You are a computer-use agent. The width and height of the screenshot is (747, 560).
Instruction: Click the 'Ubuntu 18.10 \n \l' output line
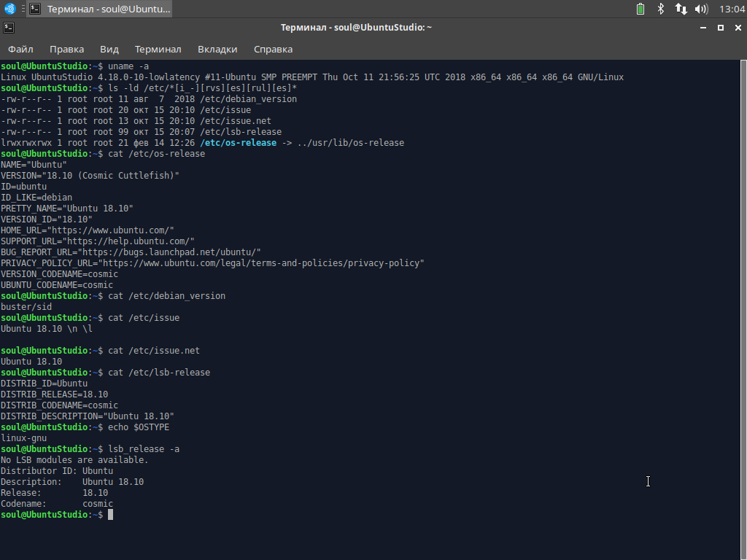click(x=47, y=329)
